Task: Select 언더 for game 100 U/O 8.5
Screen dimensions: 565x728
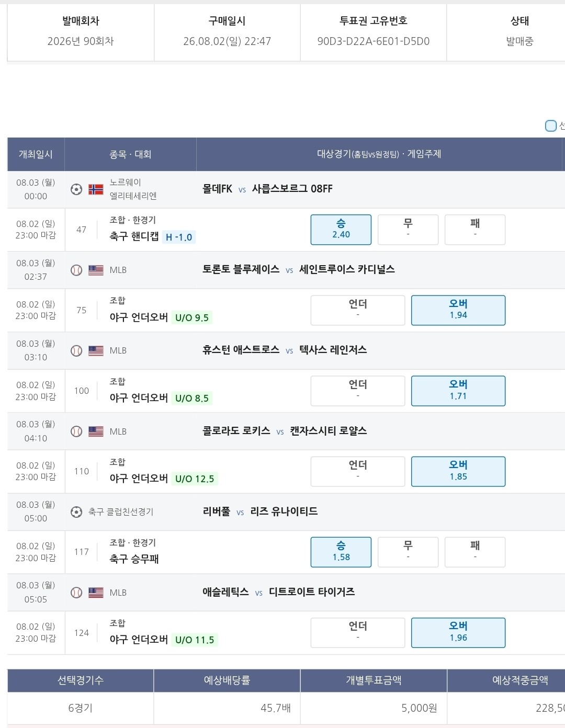Action: [x=358, y=391]
